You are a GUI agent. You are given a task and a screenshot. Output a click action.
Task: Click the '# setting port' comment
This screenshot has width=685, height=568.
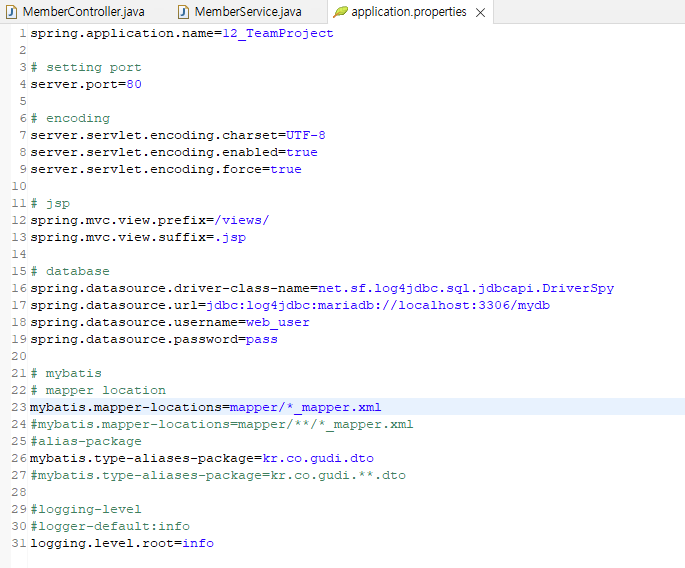(86, 67)
